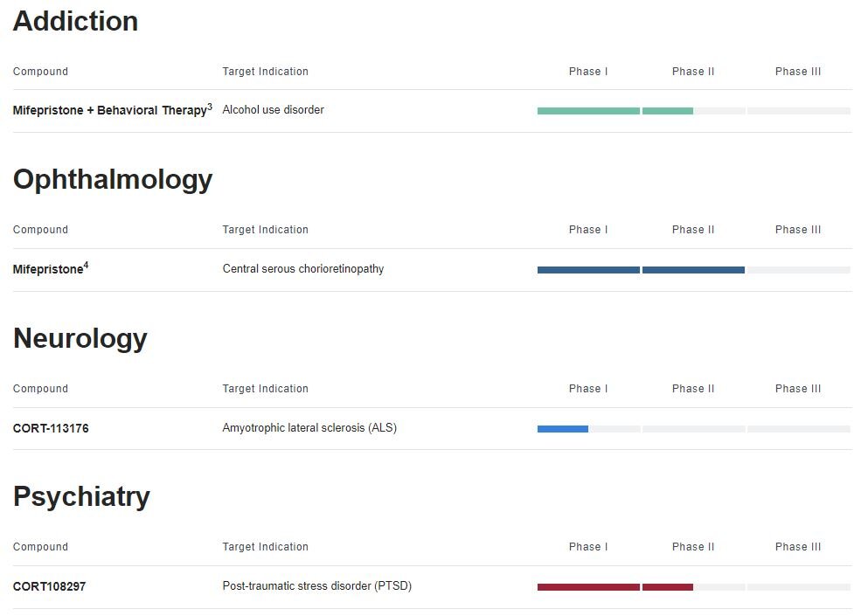868x616 pixels.
Task: Click Target Indication header under Neurology
Action: [x=265, y=389]
